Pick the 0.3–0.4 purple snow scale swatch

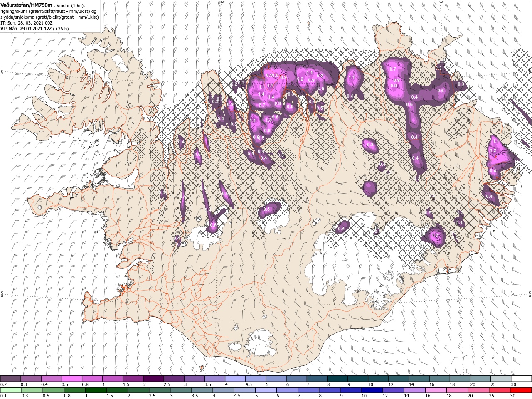click(x=31, y=379)
